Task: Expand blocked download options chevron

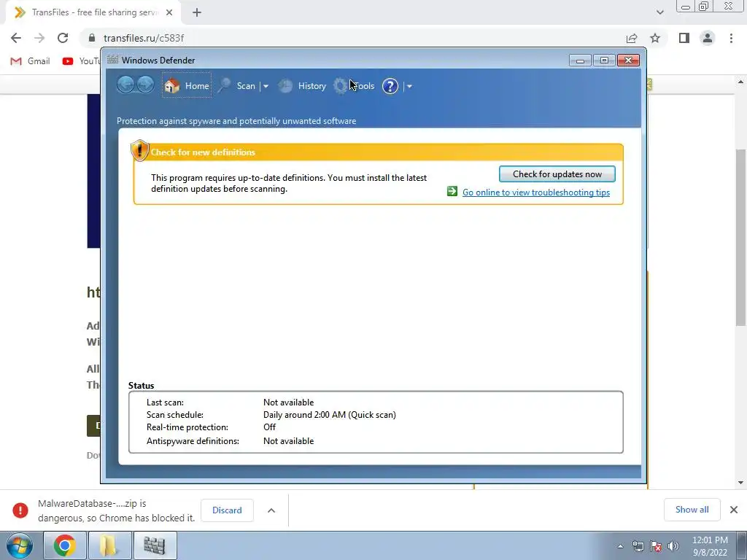Action: [x=271, y=510]
